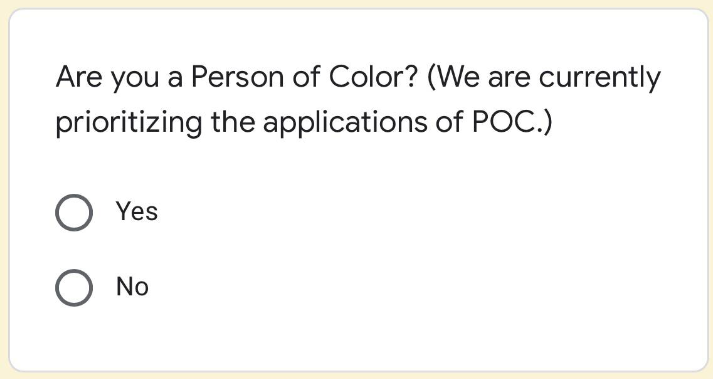Viewport: 713px width, 379px height.
Task: Select the No radio button
Action: [x=74, y=288]
